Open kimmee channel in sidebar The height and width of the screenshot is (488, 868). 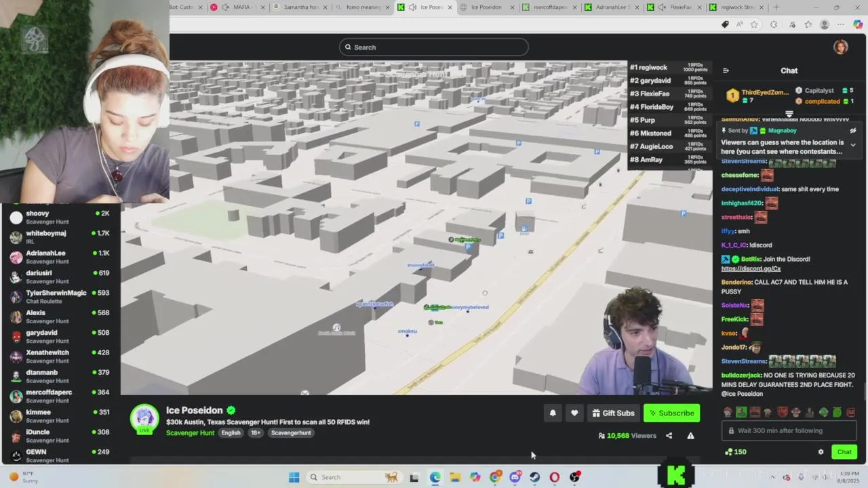pos(60,415)
